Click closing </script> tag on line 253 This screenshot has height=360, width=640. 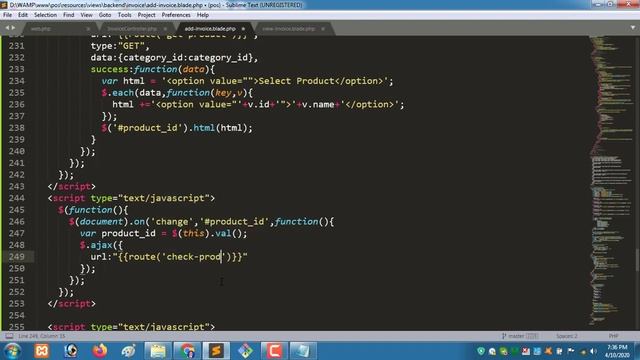tap(71, 304)
